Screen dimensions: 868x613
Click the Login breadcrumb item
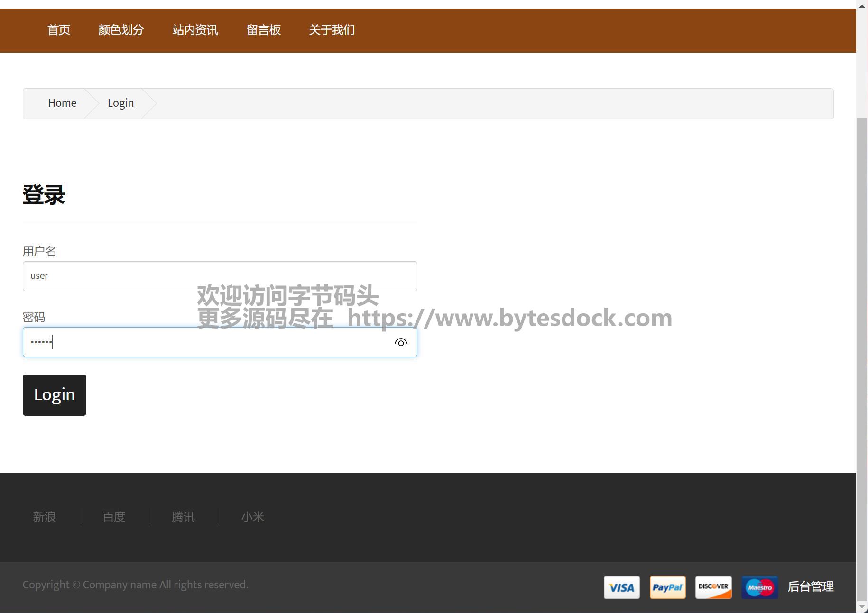coord(120,103)
